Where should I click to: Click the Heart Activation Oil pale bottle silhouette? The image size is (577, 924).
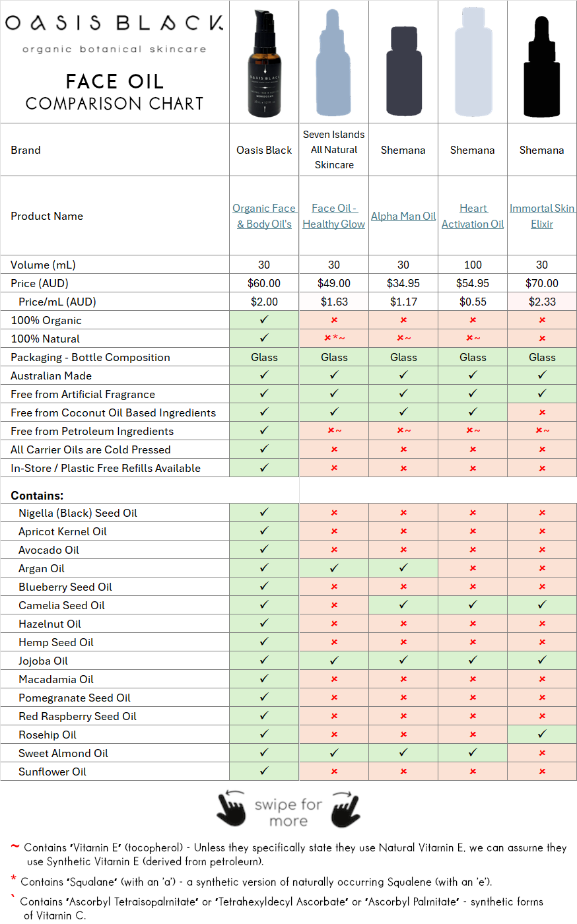[473, 64]
